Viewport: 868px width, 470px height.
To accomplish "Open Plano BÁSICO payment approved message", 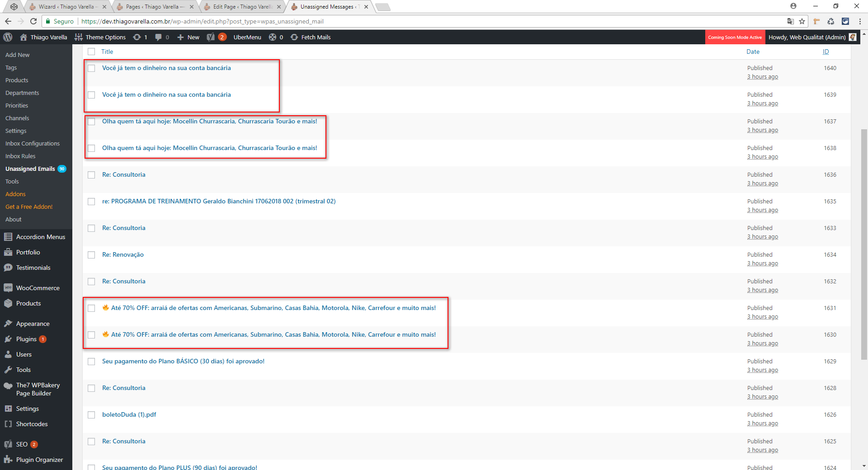I will pos(184,361).
